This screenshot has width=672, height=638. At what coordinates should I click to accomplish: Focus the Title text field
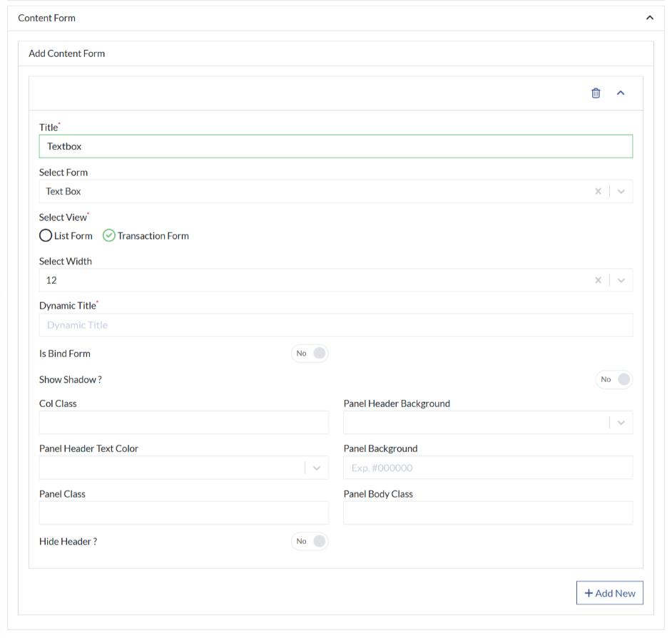point(335,146)
